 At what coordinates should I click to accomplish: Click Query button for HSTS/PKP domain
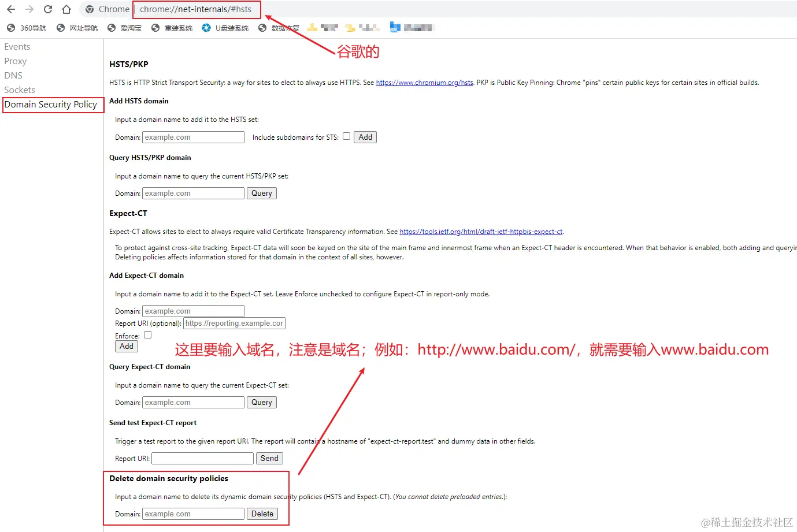click(262, 193)
